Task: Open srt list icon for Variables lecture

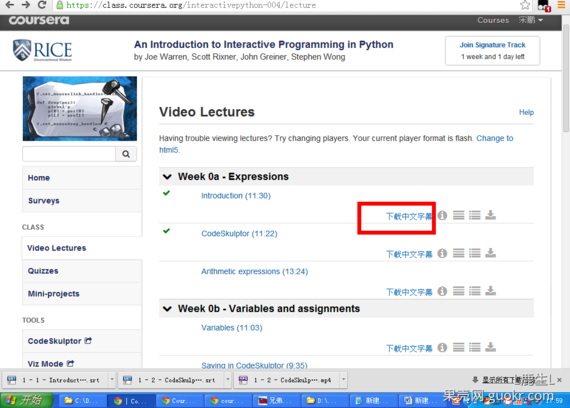Action: click(475, 347)
